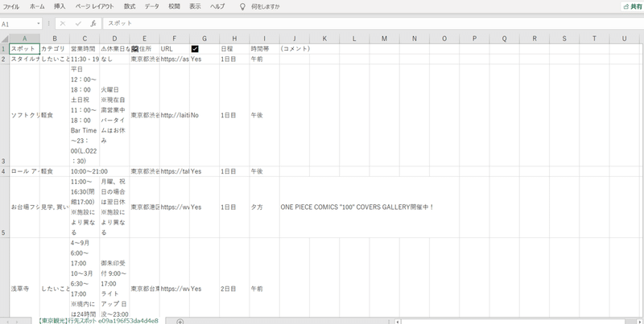Click the checkbox icon in cell G1
This screenshot has height=324, width=644.
coord(195,49)
